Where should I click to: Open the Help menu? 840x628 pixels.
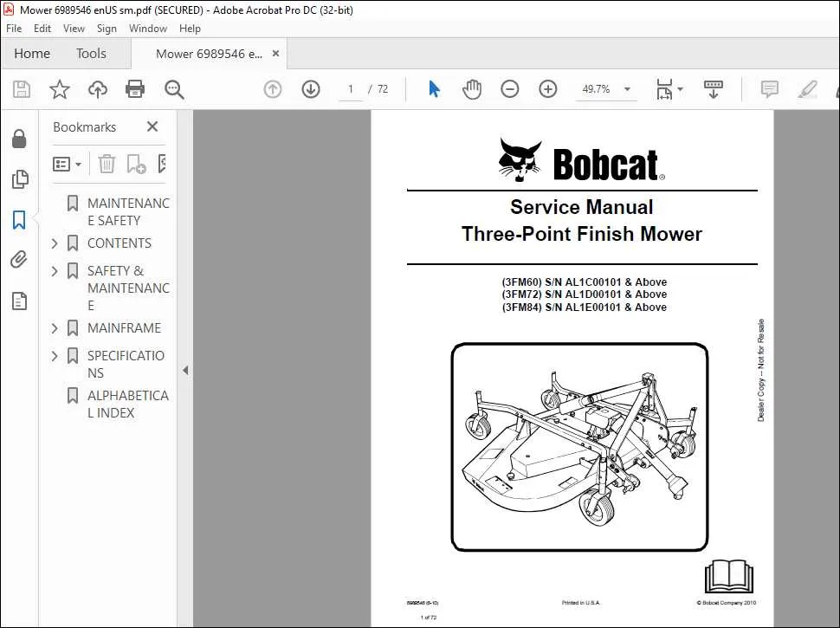click(x=190, y=29)
